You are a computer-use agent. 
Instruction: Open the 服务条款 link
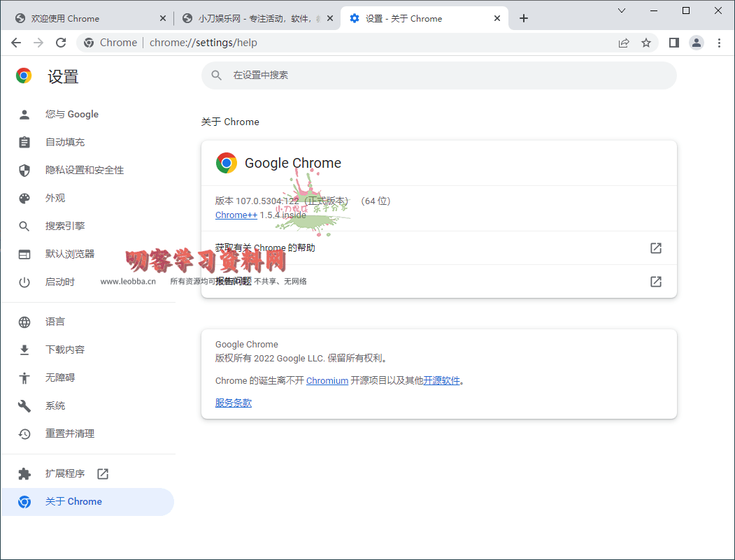pyautogui.click(x=233, y=403)
